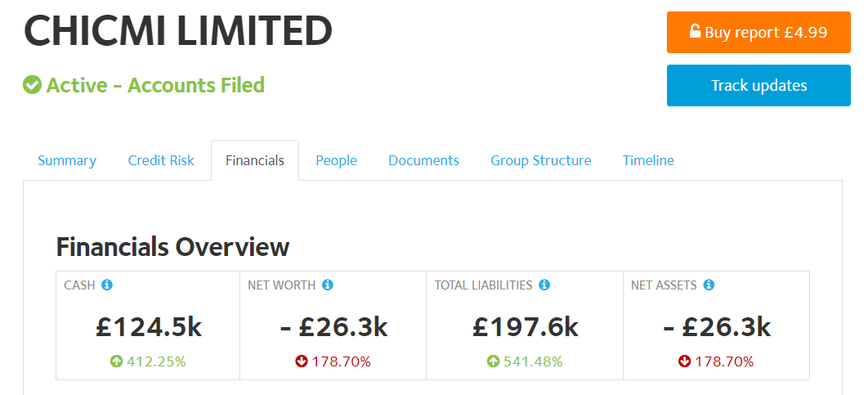Click the red down arrow under Net Assets
The height and width of the screenshot is (395, 868).
point(684,361)
